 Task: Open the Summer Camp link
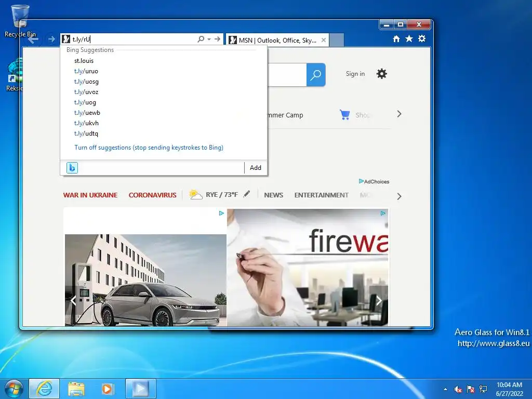[x=285, y=115]
